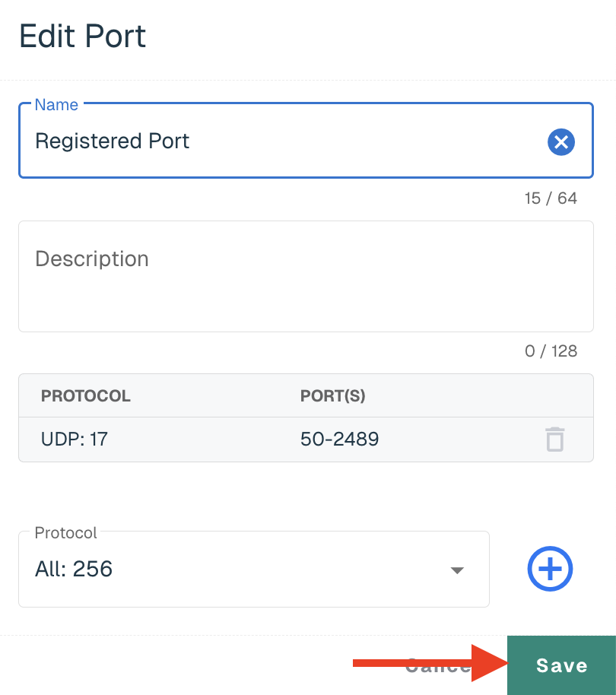Click the Registered Port text in Name
Image resolution: width=616 pixels, height=695 pixels.
[112, 141]
